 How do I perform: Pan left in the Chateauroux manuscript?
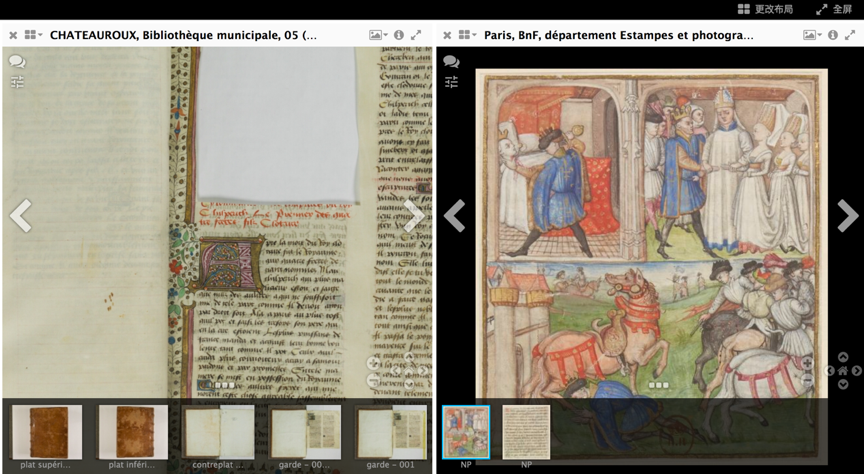click(396, 370)
